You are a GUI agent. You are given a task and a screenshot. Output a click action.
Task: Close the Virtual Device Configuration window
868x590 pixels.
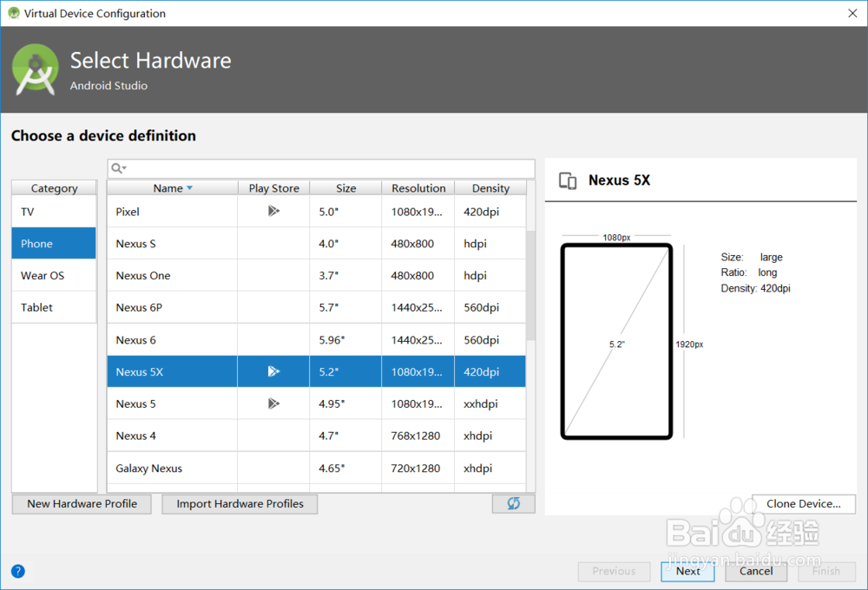[852, 13]
